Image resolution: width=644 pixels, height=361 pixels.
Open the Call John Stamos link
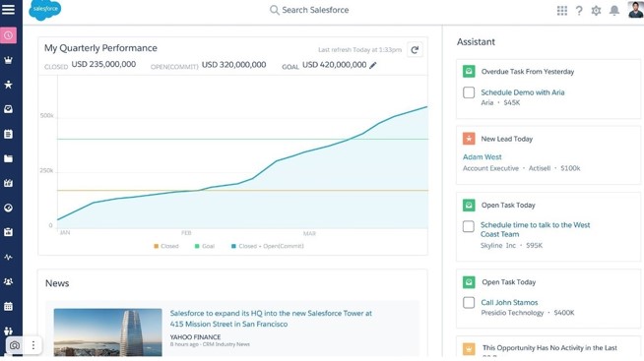(509, 302)
